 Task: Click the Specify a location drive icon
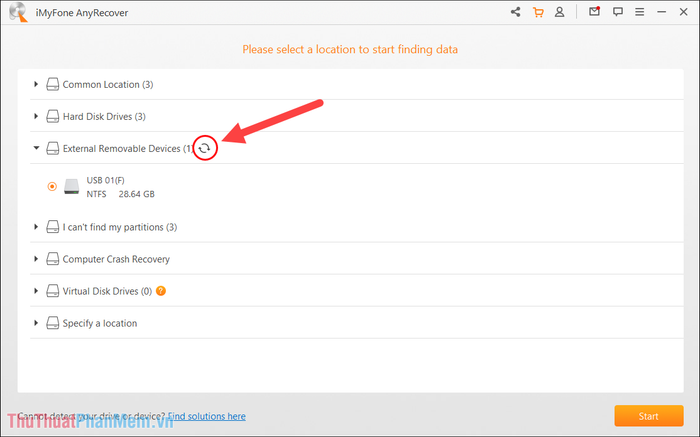click(x=53, y=323)
